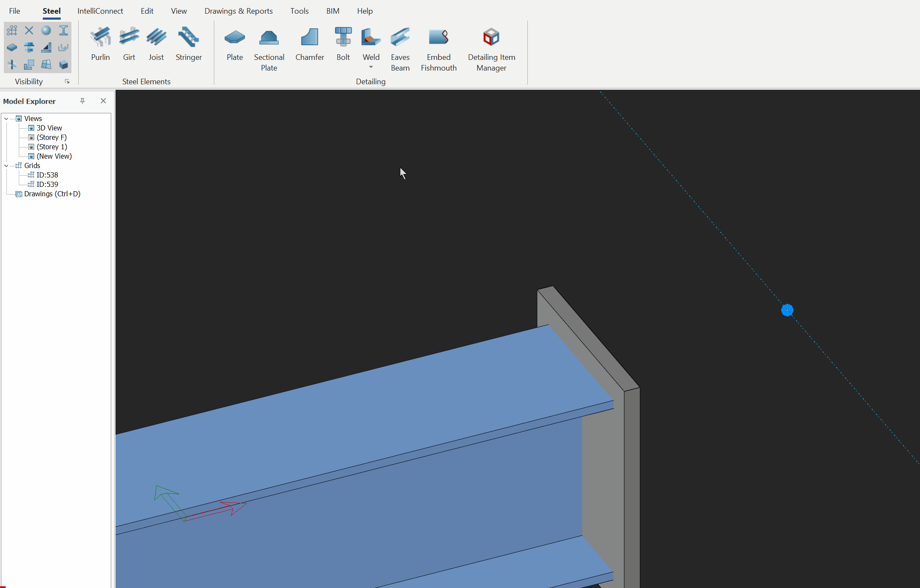Pick the Chamfer detailing tool
The width and height of the screenshot is (920, 588).
click(310, 44)
